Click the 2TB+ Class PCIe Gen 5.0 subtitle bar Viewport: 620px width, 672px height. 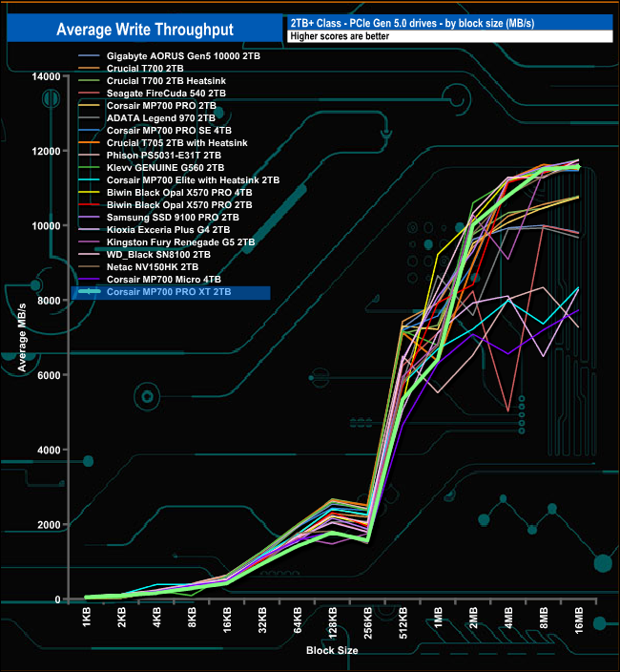pos(448,22)
